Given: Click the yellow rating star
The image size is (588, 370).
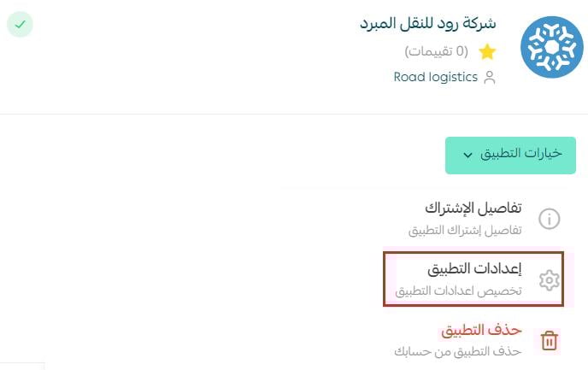Looking at the screenshot, I should (487, 52).
